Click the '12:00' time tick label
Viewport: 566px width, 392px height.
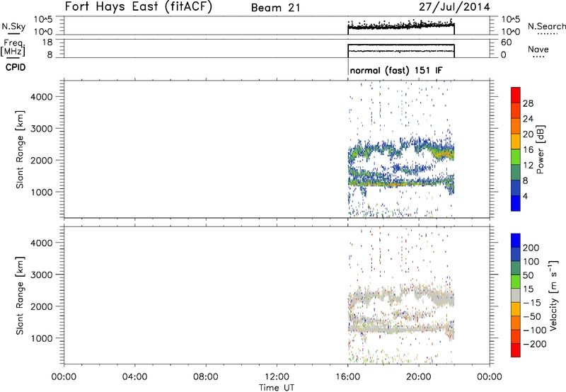coord(277,377)
